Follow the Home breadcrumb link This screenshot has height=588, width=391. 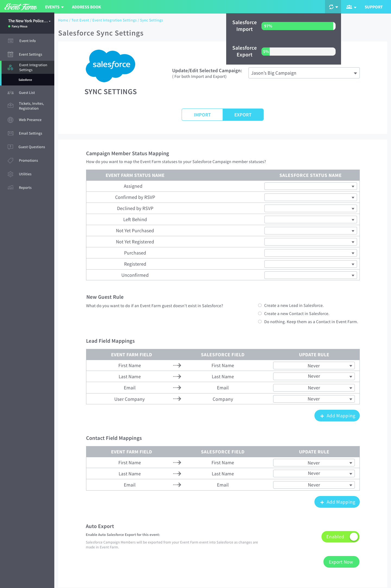click(63, 20)
